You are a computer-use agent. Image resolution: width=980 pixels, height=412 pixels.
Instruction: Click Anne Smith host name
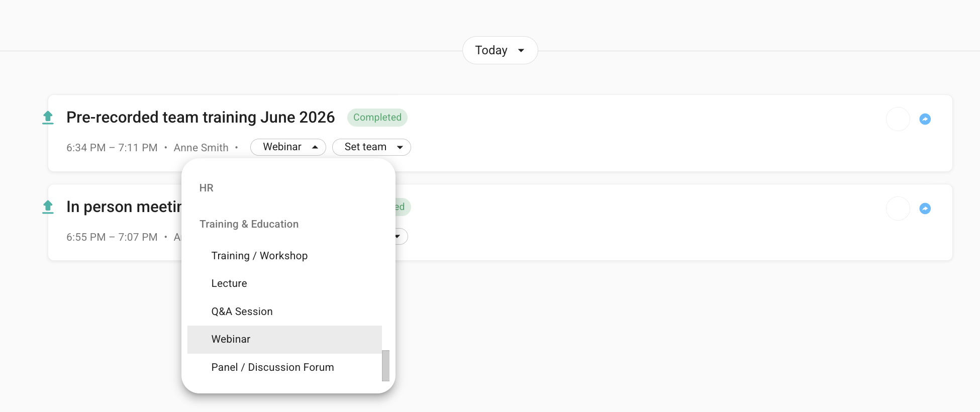tap(201, 148)
